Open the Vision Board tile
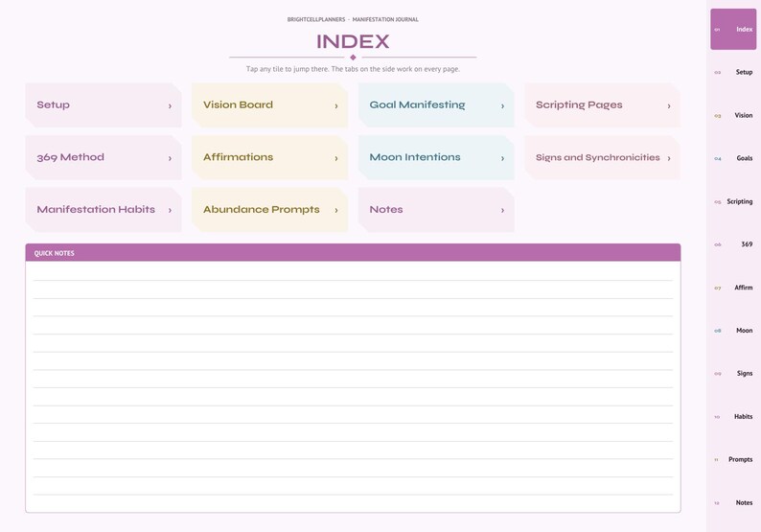Viewport: 761px width, 532px height. (270, 105)
